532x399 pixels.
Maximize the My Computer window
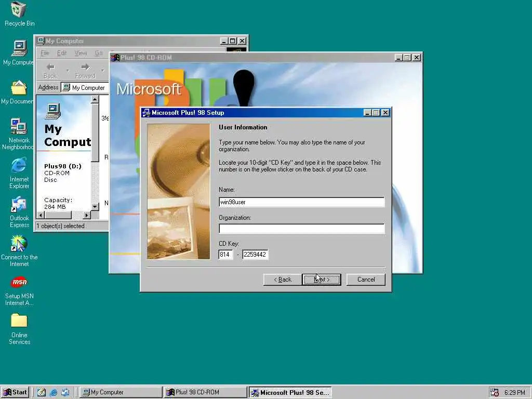click(232, 41)
